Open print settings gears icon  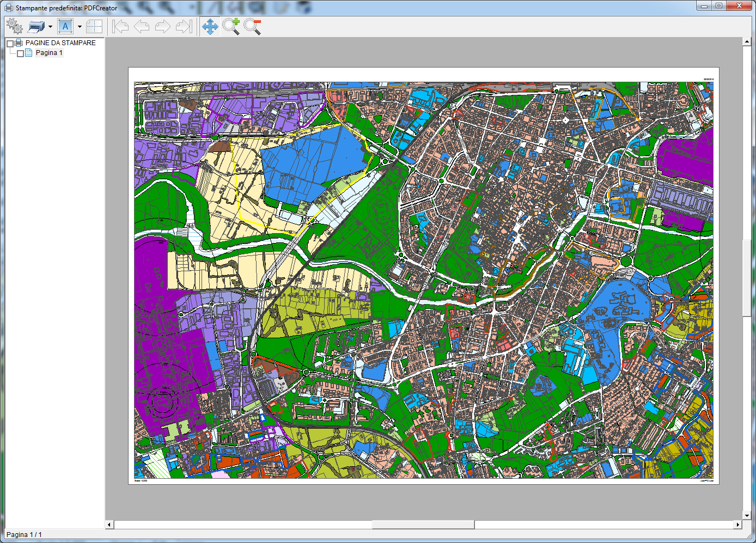[14, 26]
